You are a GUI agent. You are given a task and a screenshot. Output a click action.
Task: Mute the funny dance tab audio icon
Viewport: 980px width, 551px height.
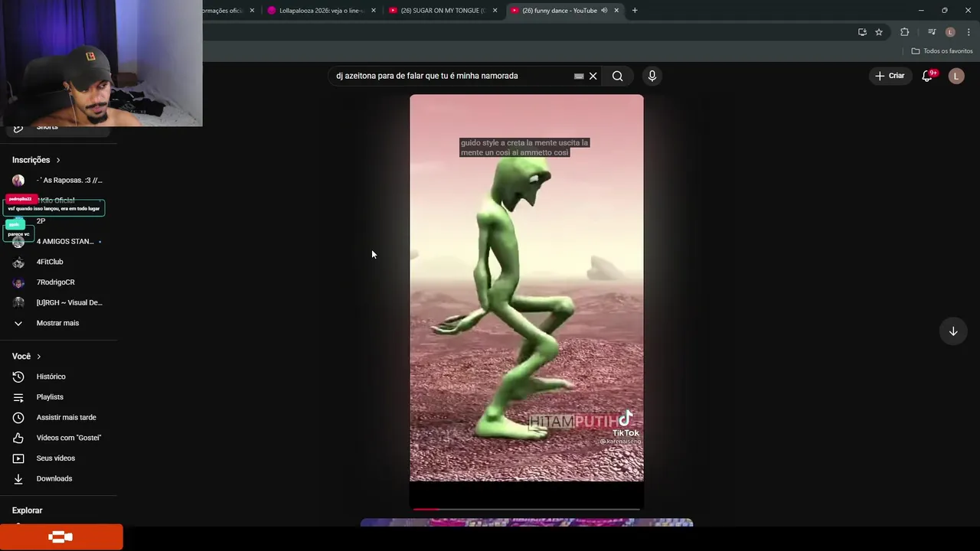pos(604,11)
